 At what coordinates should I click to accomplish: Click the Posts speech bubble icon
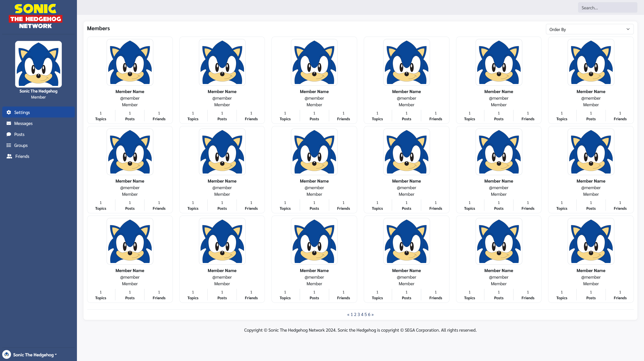[x=9, y=134]
